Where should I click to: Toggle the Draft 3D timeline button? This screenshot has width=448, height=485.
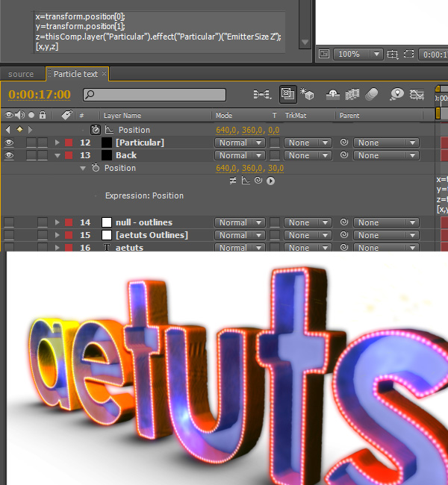(287, 94)
